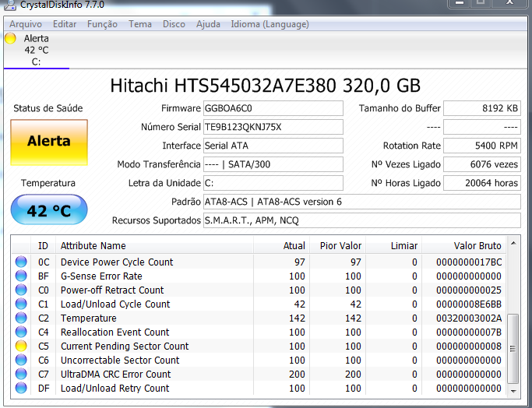Click the blue status icon for UltraDMA CRC Error Count
Image resolution: width=532 pixels, height=408 pixels.
21,374
